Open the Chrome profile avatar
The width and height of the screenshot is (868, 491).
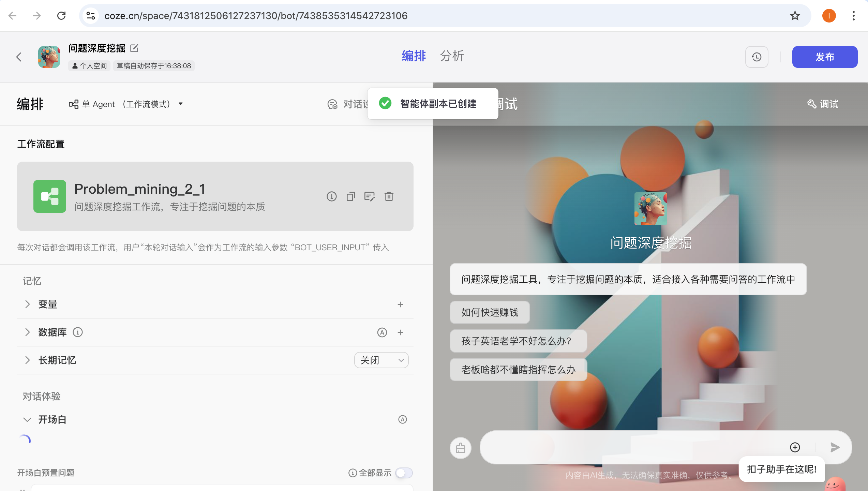(x=829, y=16)
